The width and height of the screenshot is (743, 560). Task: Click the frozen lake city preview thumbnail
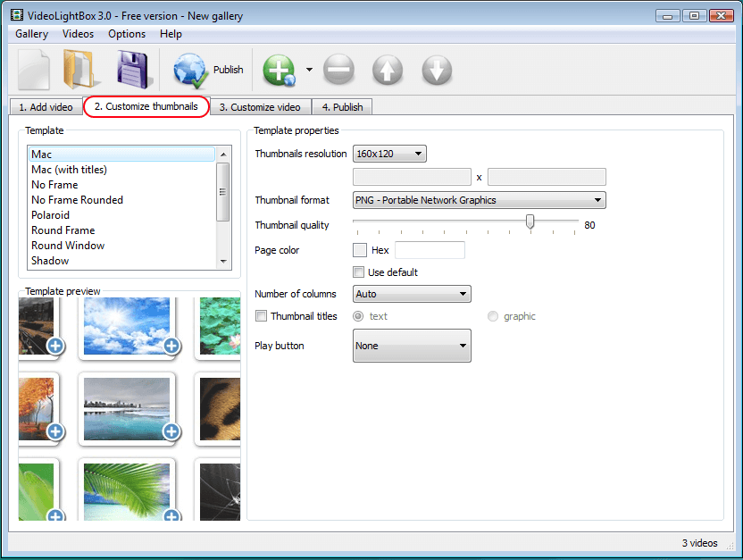pos(127,409)
